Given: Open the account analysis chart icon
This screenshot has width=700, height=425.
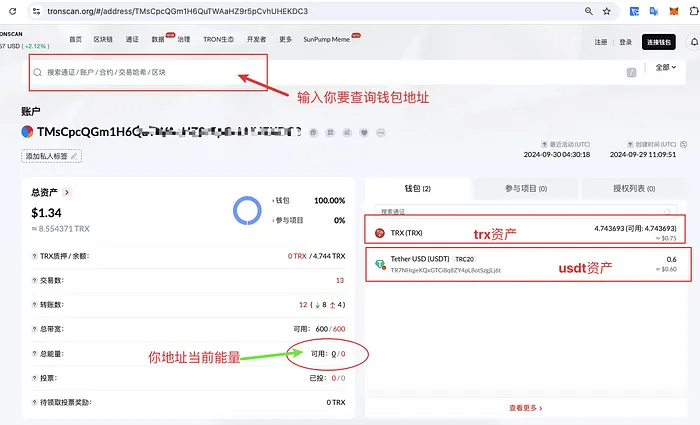Looking at the screenshot, I should (x=347, y=133).
